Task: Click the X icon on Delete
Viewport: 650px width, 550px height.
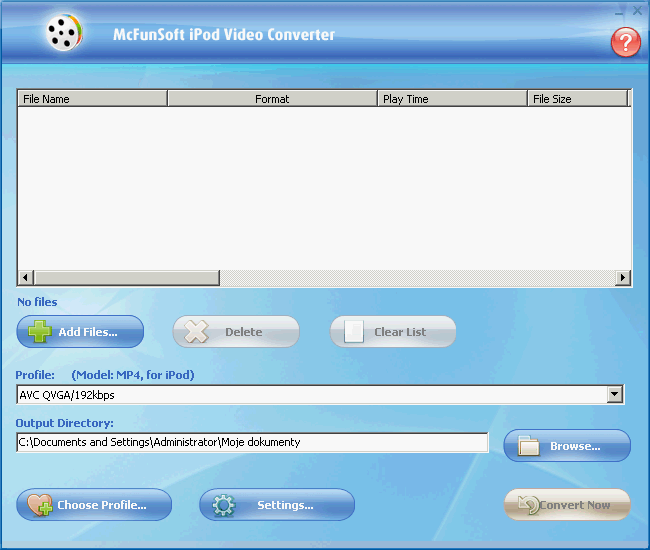Action: pyautogui.click(x=196, y=332)
